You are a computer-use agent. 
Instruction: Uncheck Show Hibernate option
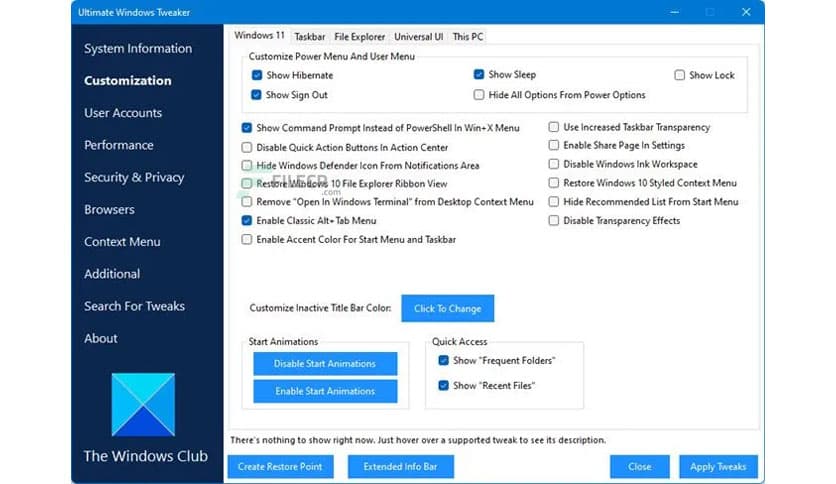pyautogui.click(x=257, y=75)
